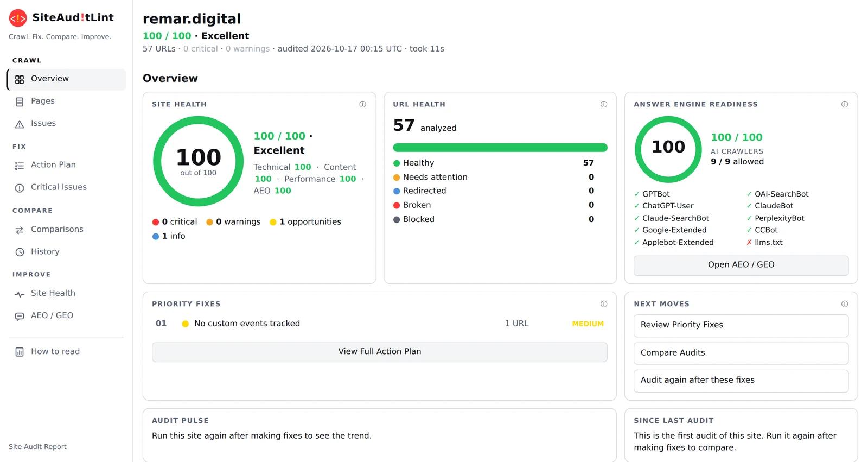The width and height of the screenshot is (868, 462).
Task: Click View Full Action Plan button
Action: coord(380,352)
